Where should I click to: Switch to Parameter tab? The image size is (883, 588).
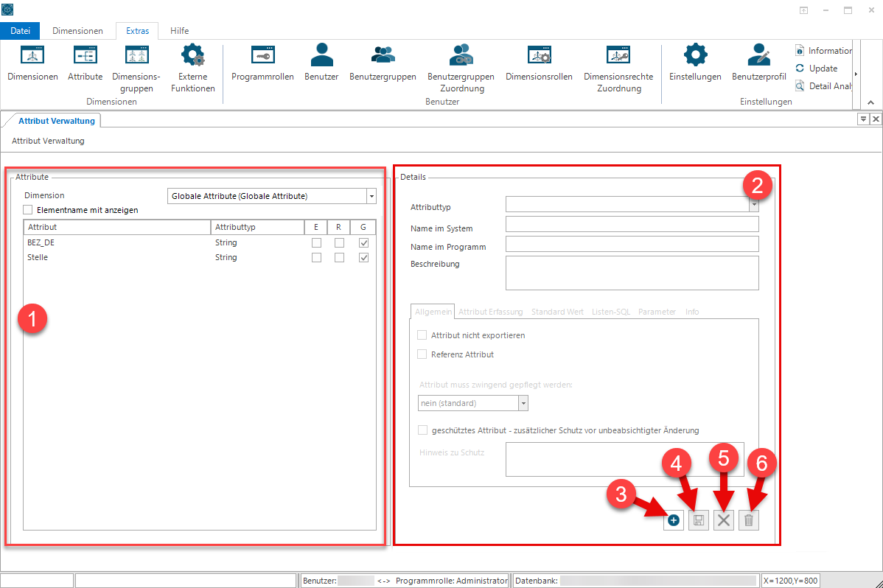tap(657, 312)
